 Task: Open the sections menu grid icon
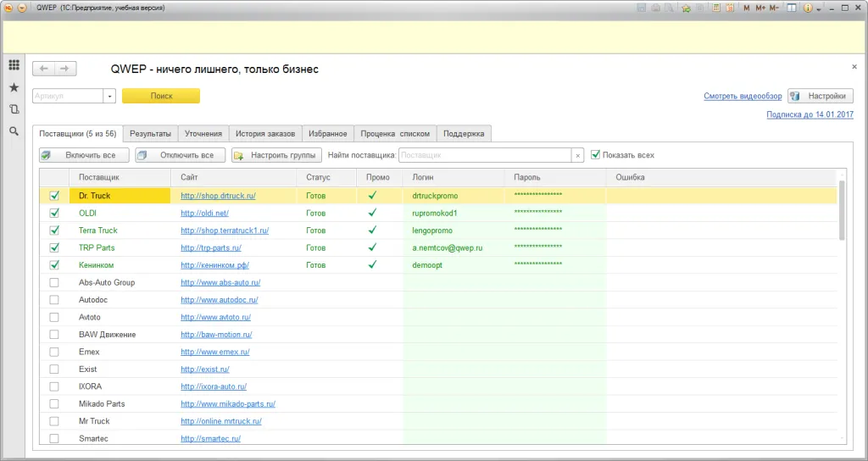click(x=14, y=64)
